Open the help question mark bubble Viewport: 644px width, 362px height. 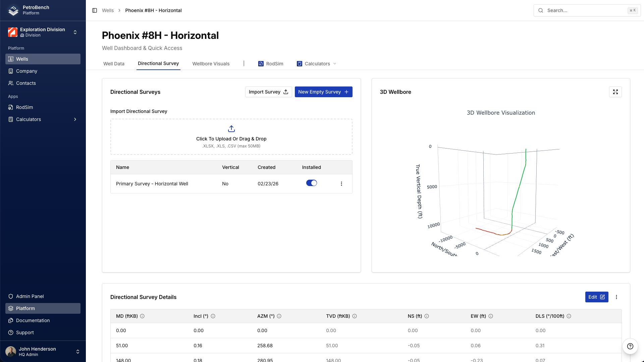click(630, 346)
